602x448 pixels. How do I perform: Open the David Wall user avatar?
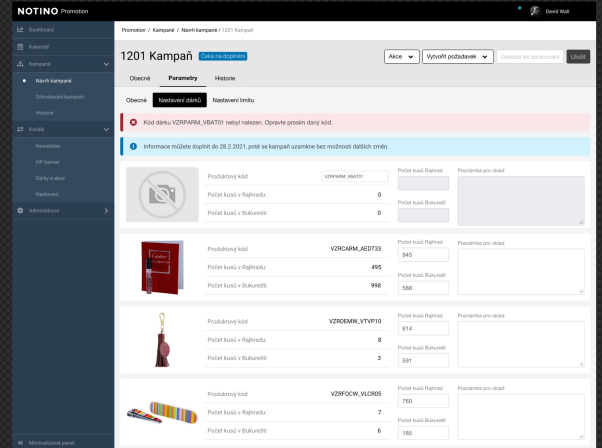point(535,11)
